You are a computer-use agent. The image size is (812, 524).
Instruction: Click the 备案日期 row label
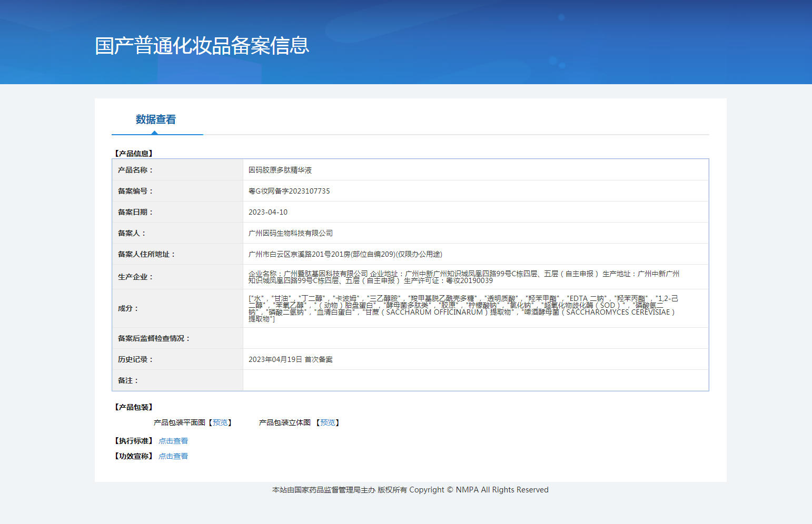135,212
